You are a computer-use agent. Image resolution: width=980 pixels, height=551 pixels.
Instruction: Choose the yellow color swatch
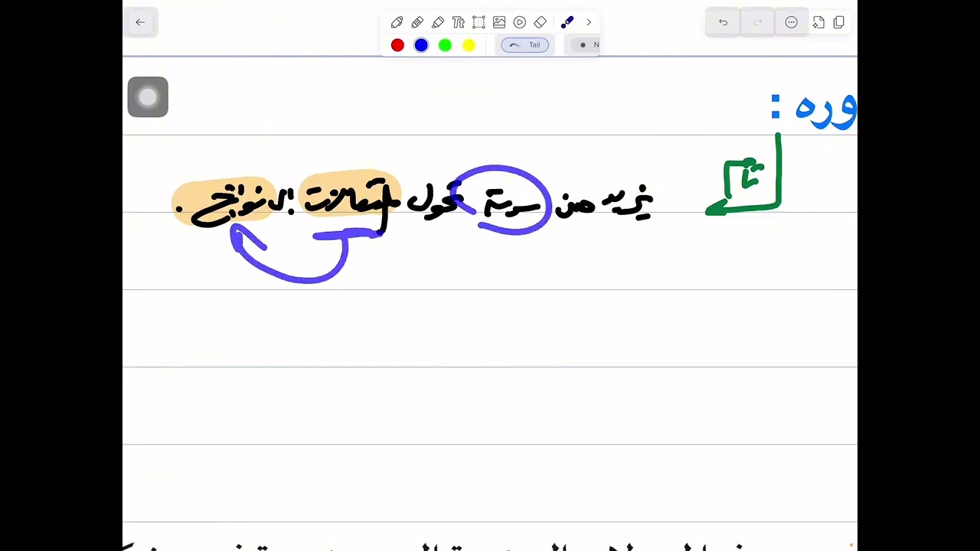pos(469,45)
